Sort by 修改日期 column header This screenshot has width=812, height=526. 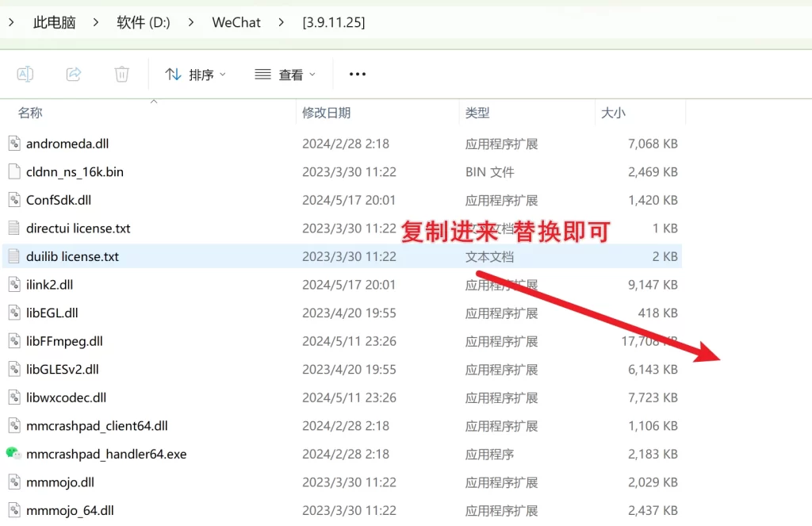326,113
